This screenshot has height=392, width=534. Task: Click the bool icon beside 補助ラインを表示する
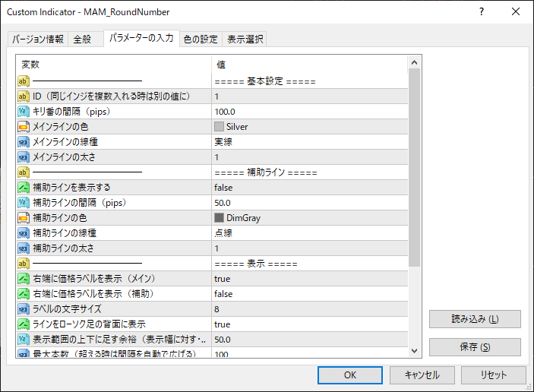pos(24,188)
